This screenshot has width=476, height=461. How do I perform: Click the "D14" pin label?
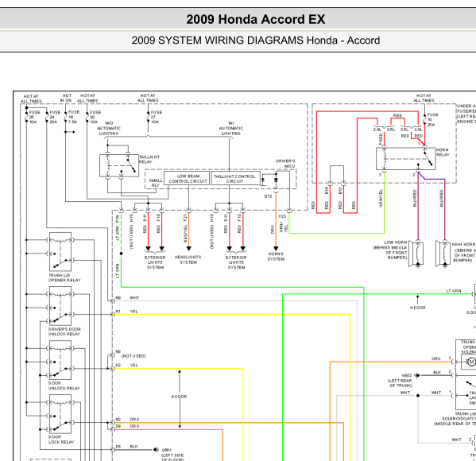point(327,191)
